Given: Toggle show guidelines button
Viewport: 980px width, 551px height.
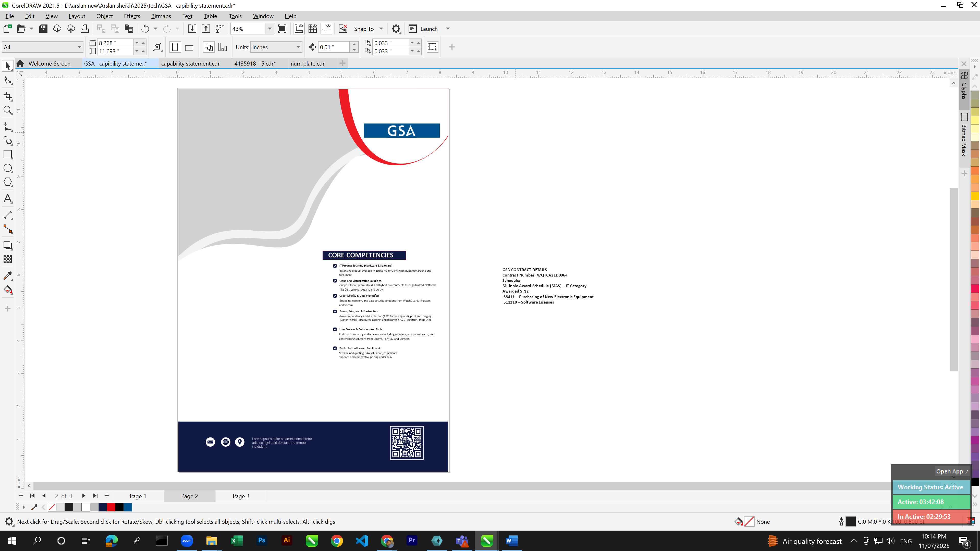Looking at the screenshot, I should (326, 29).
